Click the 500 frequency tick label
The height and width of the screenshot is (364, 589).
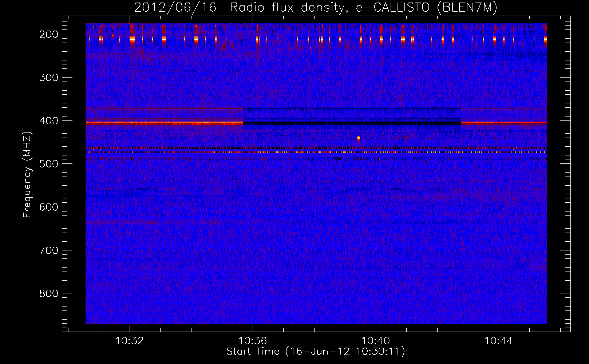coord(48,164)
